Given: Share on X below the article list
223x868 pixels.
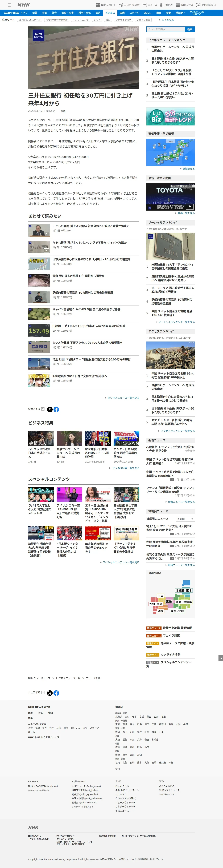Looking at the screenshot, I should (50, 409).
